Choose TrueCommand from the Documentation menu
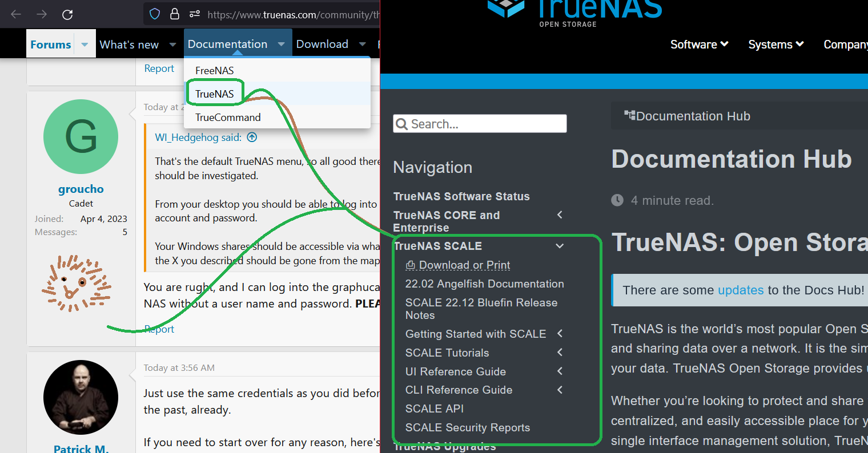The image size is (868, 453). coord(277,117)
